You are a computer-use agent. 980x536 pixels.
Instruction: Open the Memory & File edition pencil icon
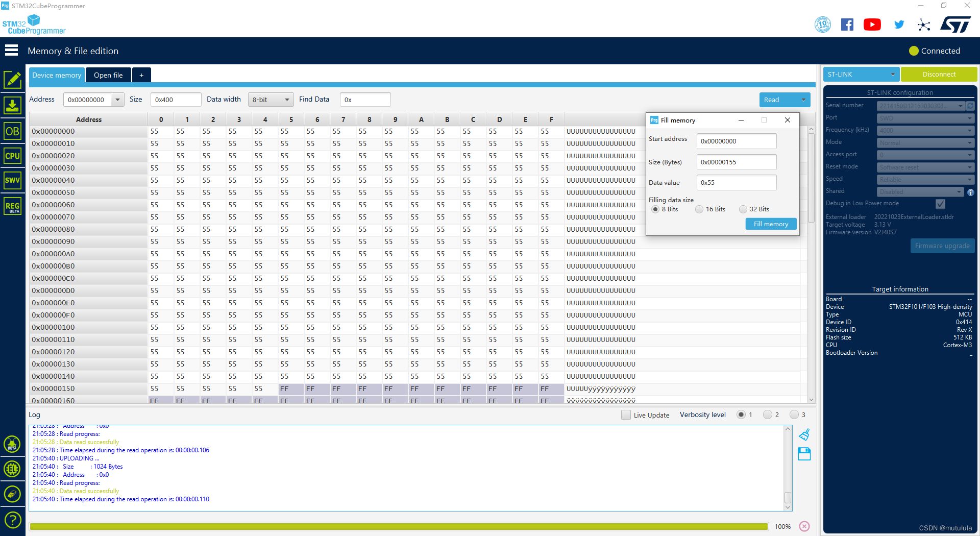tap(12, 80)
